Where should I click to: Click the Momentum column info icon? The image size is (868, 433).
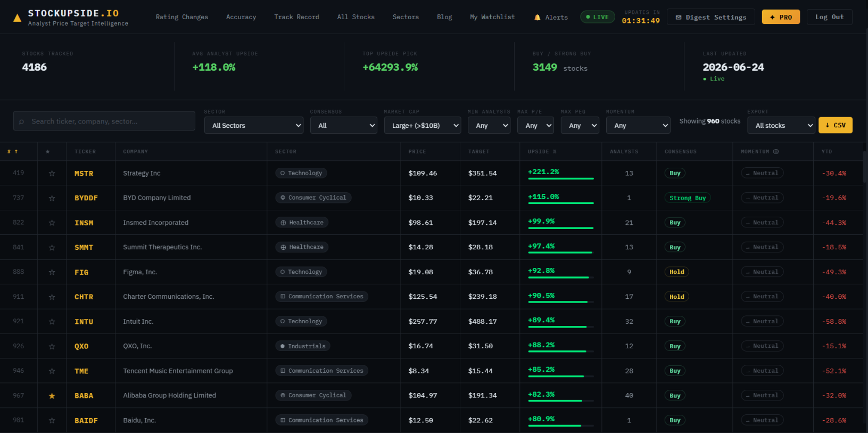pos(776,152)
